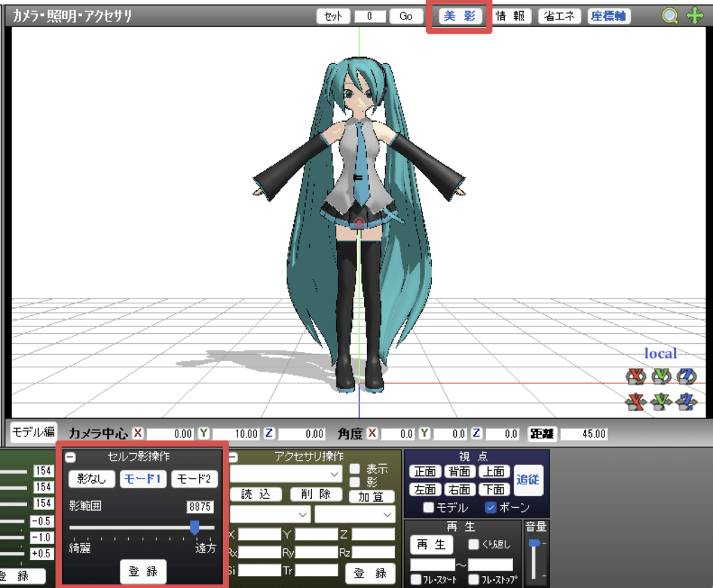Viewport: 713px width, 588px height.
Task: Click the 情報 info button
Action: click(510, 17)
